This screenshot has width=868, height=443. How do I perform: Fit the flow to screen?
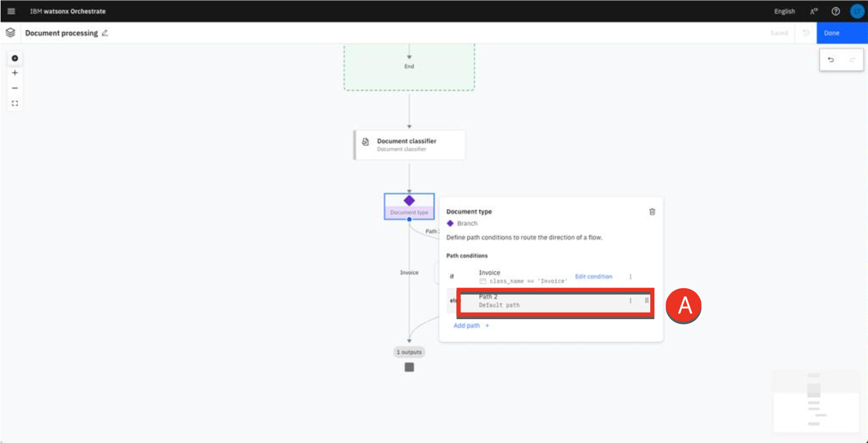pyautogui.click(x=15, y=103)
